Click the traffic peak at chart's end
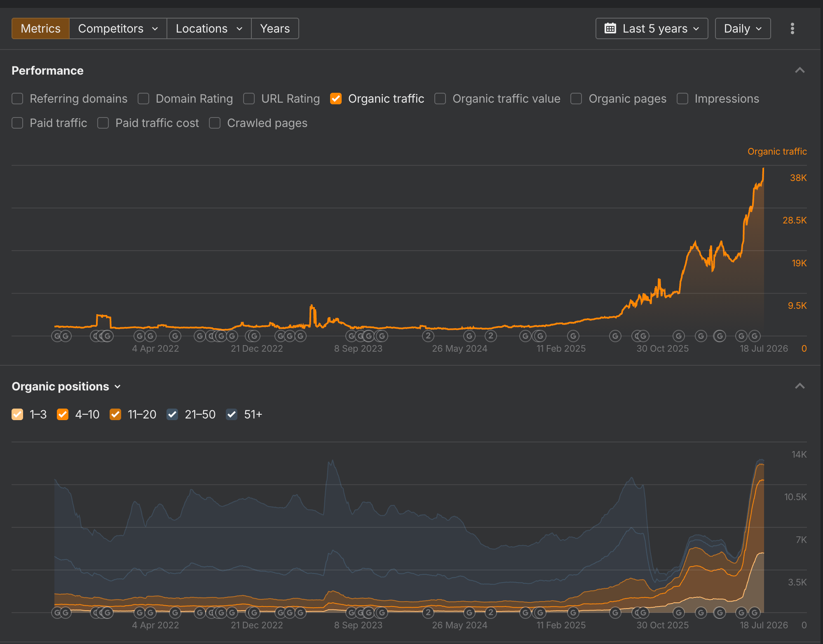This screenshot has height=644, width=823. click(x=763, y=169)
